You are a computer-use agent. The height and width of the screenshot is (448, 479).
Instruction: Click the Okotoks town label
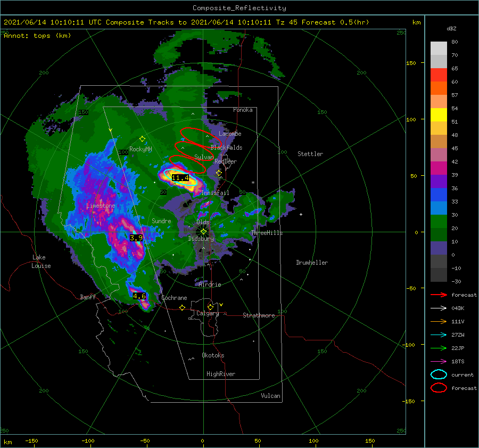(213, 355)
